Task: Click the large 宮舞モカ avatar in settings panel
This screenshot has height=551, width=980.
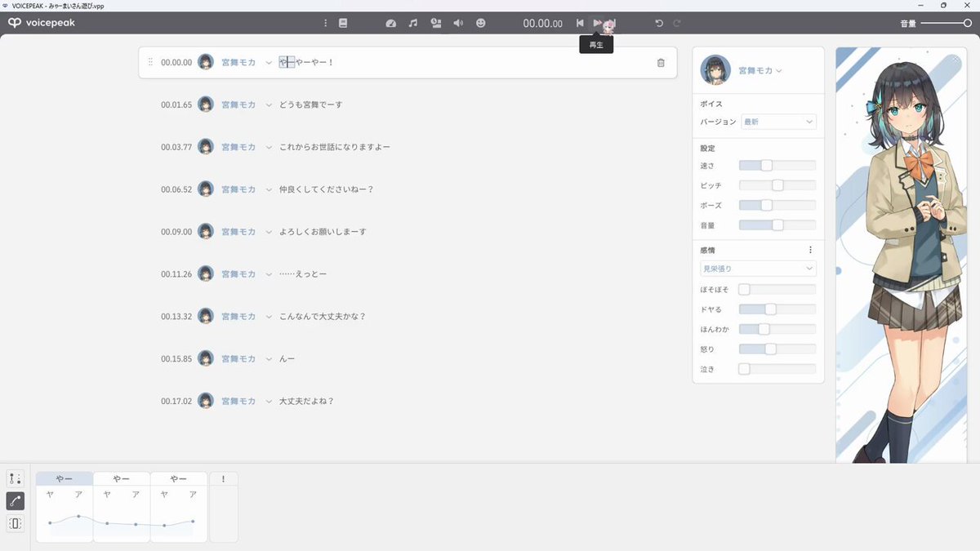Action: (x=716, y=70)
